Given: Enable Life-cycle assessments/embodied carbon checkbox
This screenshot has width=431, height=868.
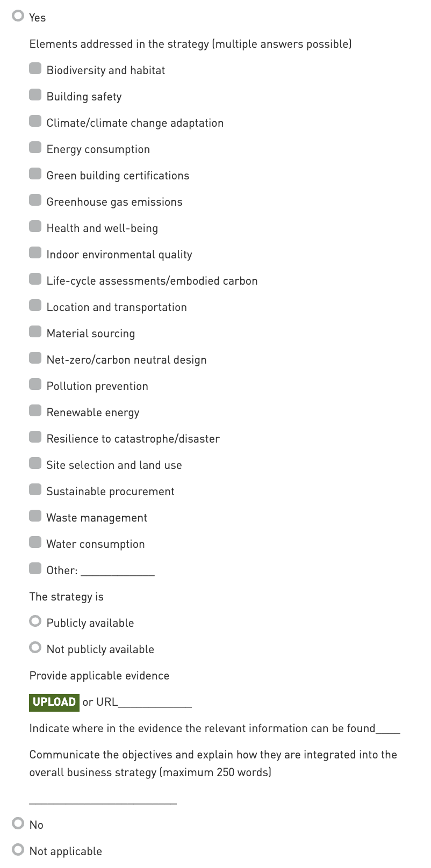Looking at the screenshot, I should point(35,279).
